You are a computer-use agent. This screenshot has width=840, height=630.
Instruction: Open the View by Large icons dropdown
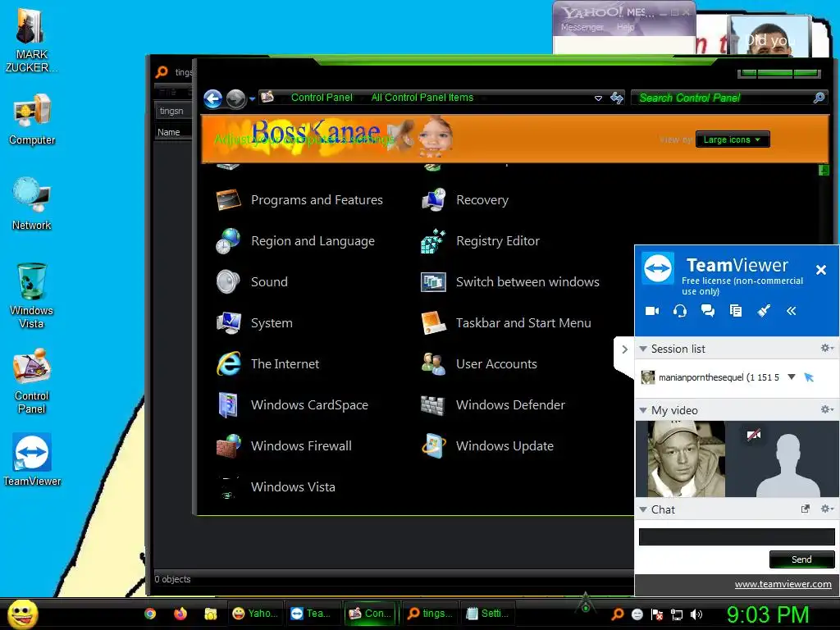pyautogui.click(x=733, y=139)
